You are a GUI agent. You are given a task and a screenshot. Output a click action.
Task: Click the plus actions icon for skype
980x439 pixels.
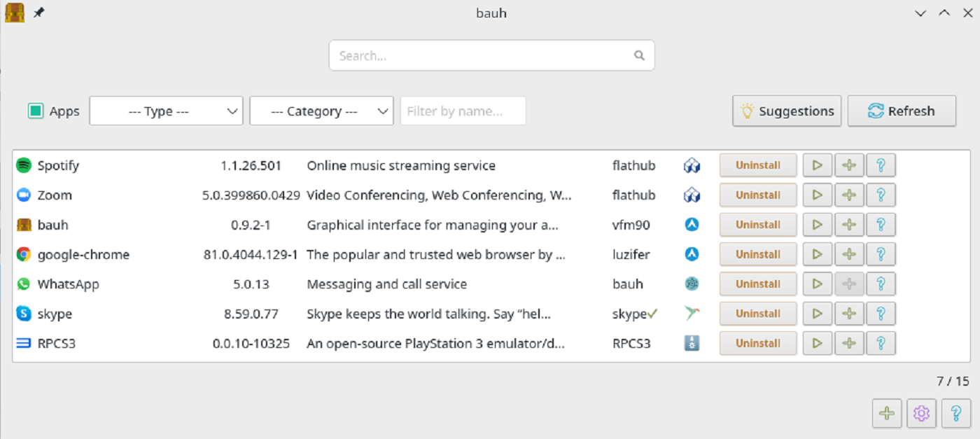pos(849,314)
